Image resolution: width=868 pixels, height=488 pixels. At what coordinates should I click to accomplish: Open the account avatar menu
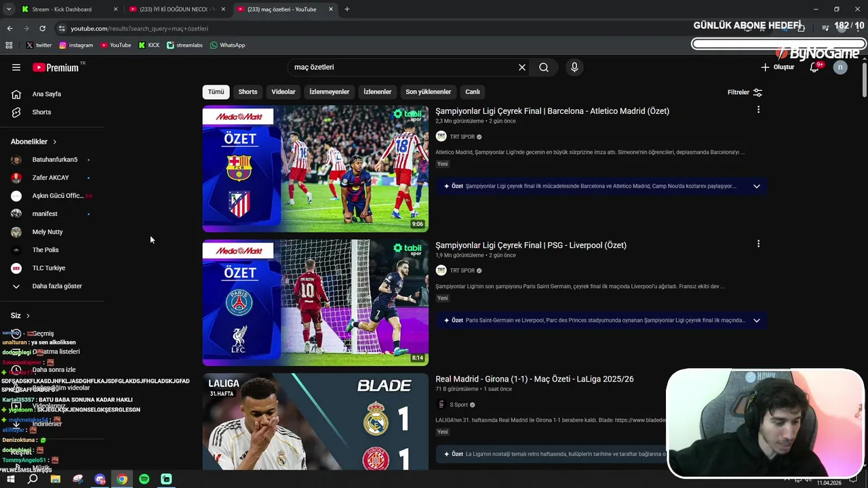840,67
